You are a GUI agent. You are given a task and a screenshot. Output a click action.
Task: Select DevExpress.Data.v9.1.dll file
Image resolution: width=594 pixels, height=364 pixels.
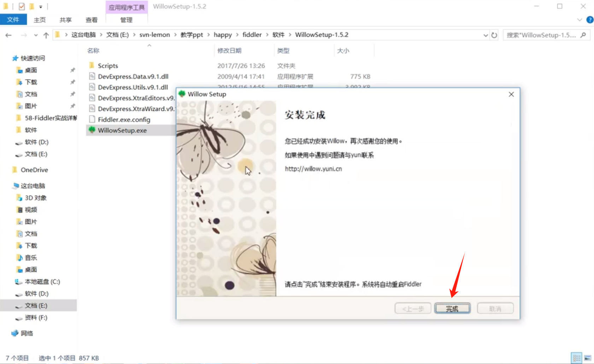(x=133, y=76)
